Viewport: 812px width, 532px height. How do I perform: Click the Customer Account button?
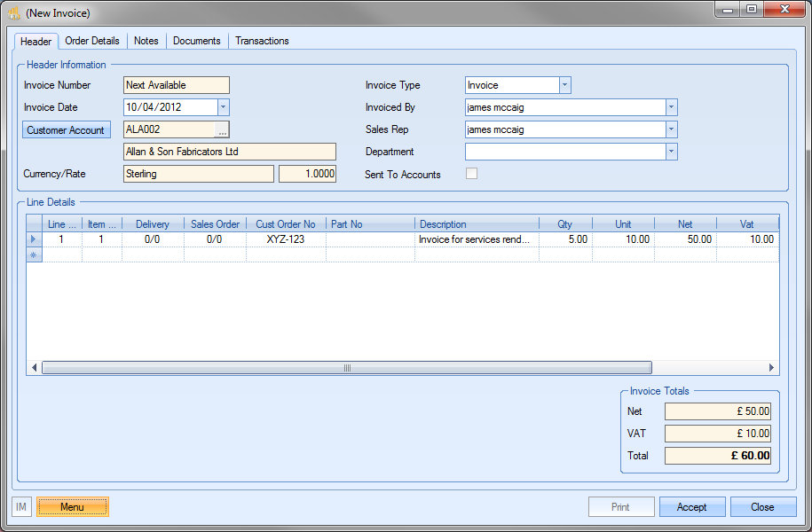pos(66,130)
